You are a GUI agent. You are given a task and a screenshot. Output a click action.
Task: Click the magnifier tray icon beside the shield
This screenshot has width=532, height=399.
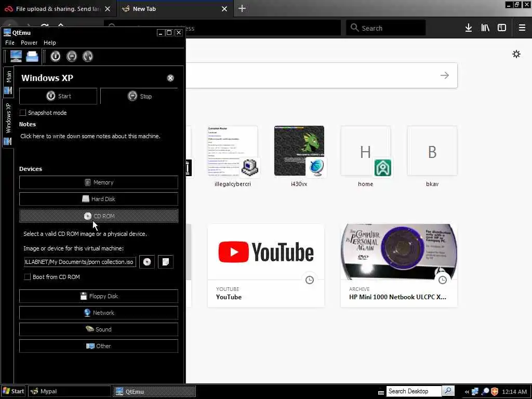[485, 392]
